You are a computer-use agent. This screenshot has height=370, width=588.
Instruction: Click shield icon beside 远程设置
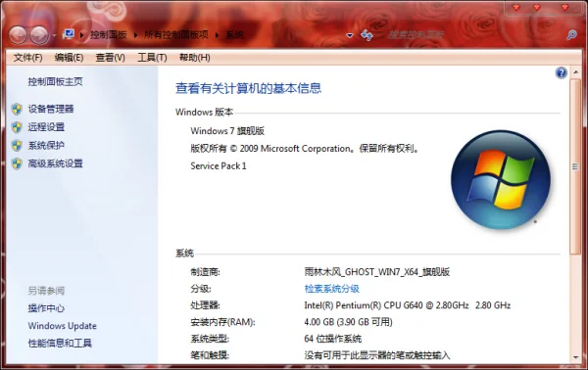[x=17, y=127]
